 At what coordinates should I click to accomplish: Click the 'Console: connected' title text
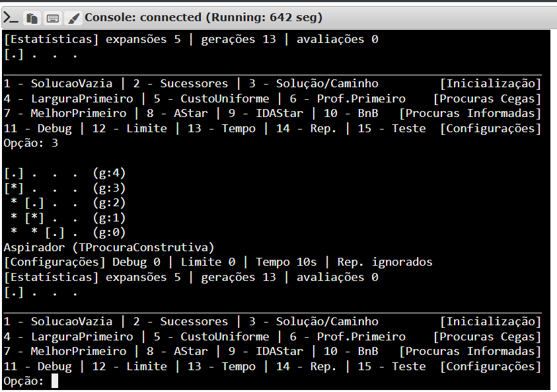click(142, 17)
